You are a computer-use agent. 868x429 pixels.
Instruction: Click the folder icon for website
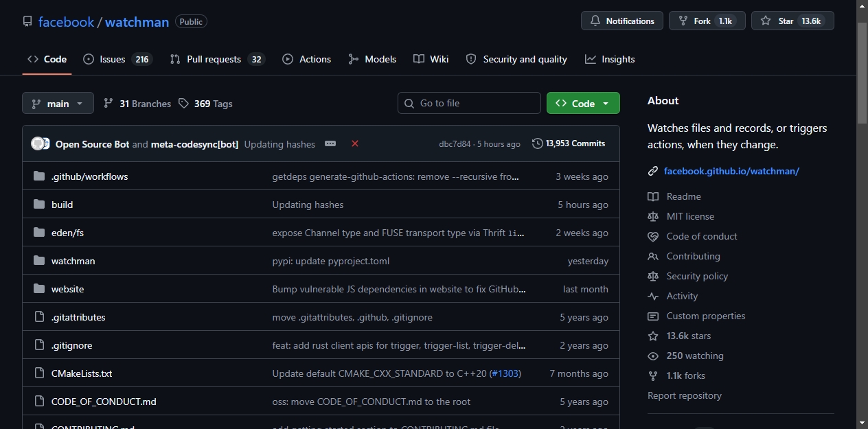[39, 289]
